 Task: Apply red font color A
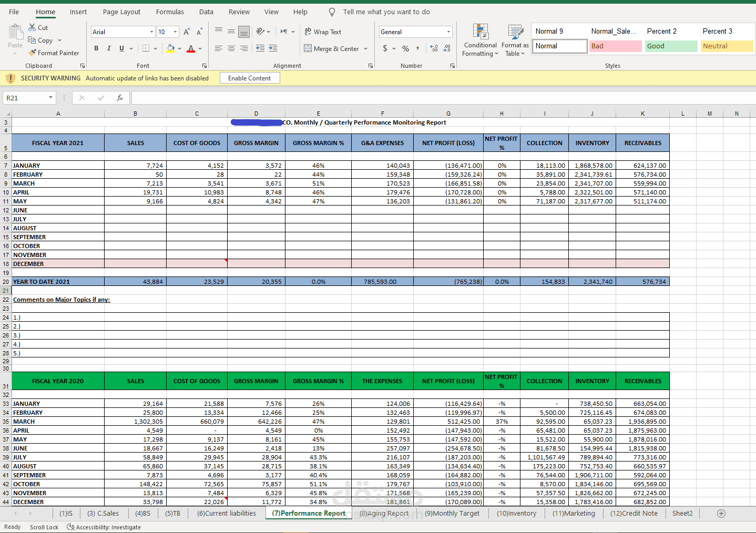pyautogui.click(x=191, y=48)
